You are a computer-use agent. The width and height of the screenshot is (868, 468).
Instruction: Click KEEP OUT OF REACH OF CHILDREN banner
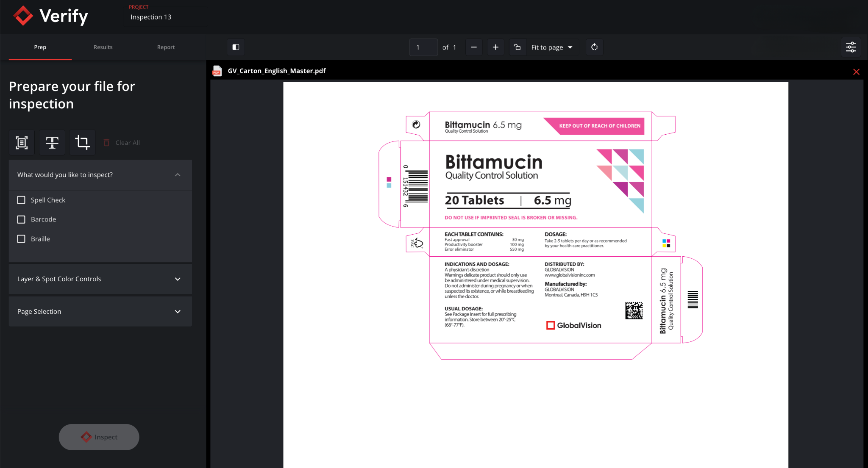point(594,126)
